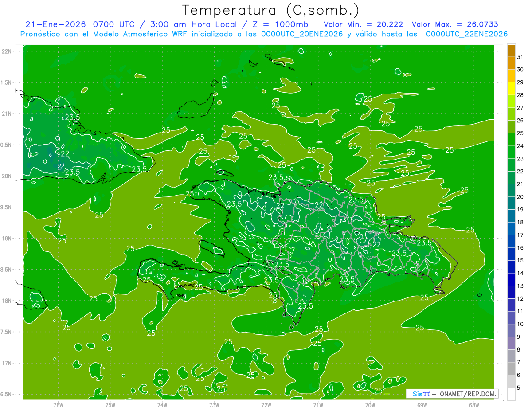Screen dimensions: 532x411
Task: Click the "14" value on the color legend
Action: (520, 273)
